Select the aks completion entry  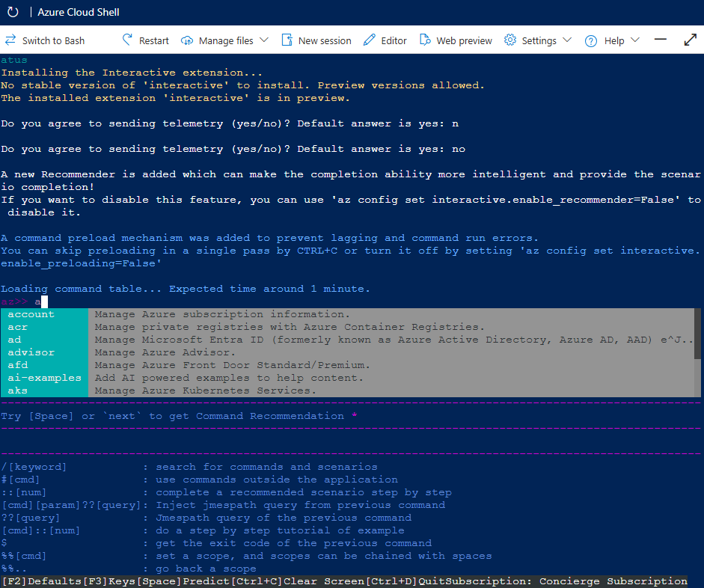coord(18,390)
